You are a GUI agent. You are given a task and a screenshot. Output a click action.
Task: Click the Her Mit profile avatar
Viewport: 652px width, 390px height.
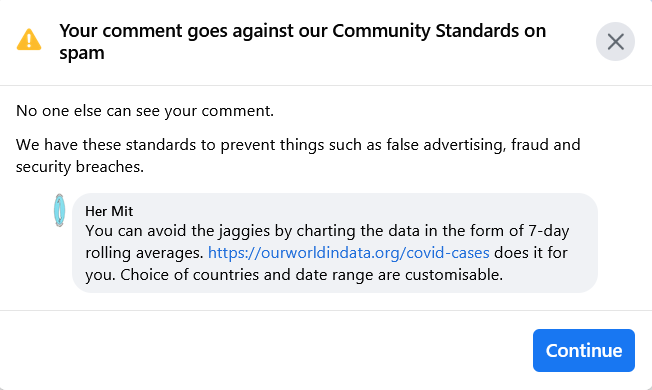pos(59,210)
